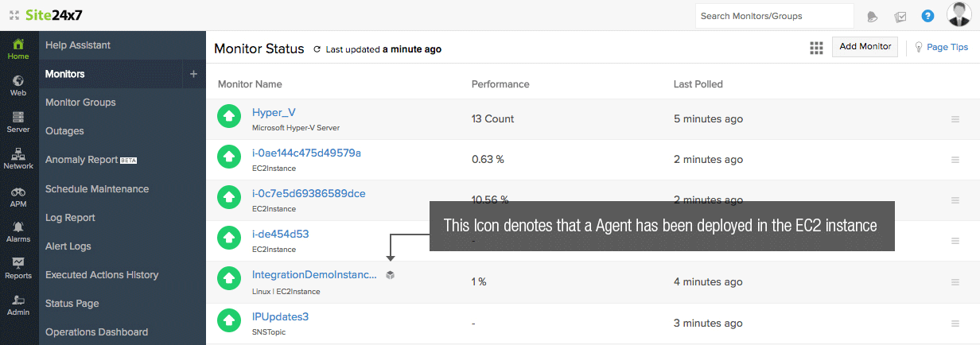The image size is (980, 345).
Task: Refresh the Monitor Status last updated icon
Action: pos(317,49)
